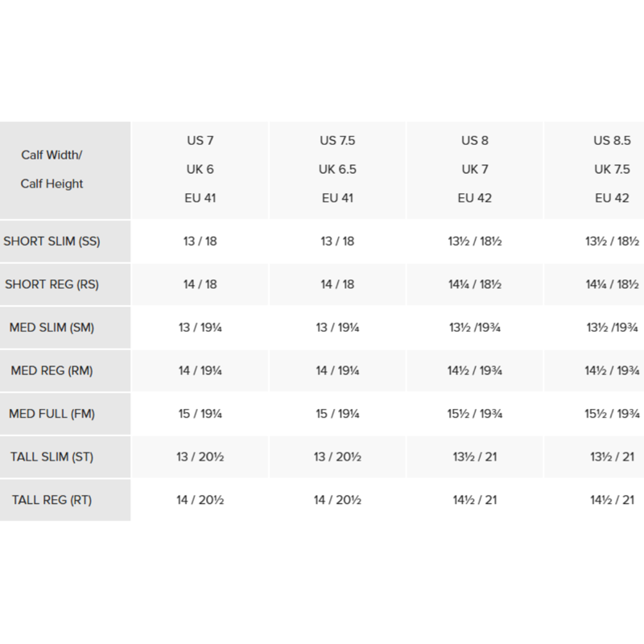Select the US 7.5 column header
The height and width of the screenshot is (644, 644).
coord(337,170)
